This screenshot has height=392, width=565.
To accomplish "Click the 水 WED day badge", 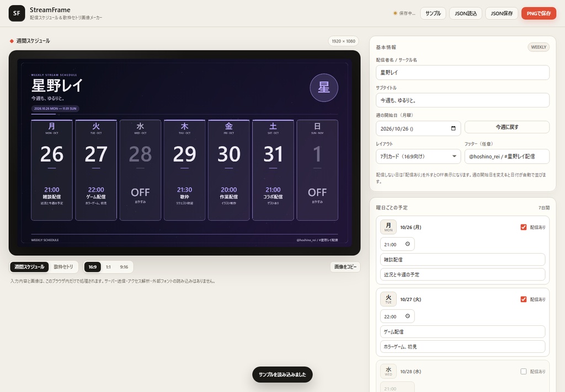I will 388,371.
